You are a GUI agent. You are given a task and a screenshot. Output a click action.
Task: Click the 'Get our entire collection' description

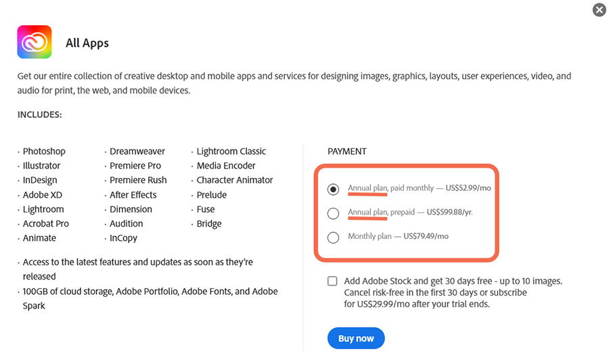294,83
